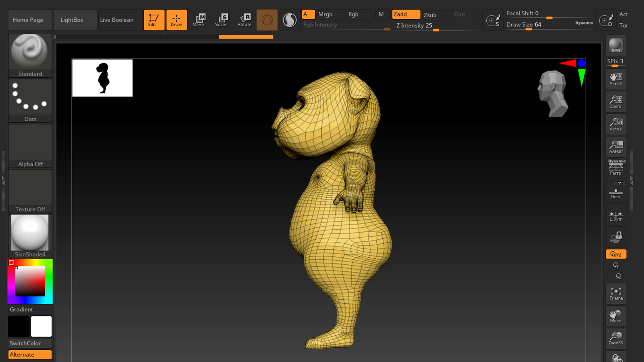Click the Gradient button

[x=30, y=309]
